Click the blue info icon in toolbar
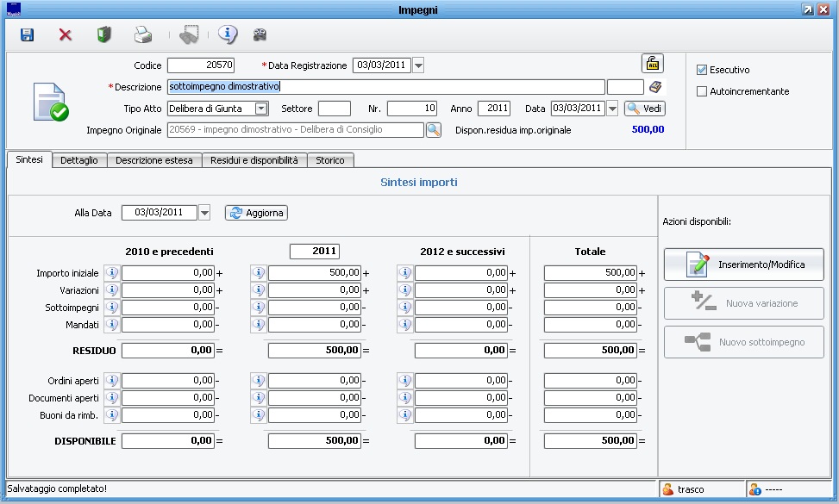This screenshot has height=504, width=839. tap(227, 35)
